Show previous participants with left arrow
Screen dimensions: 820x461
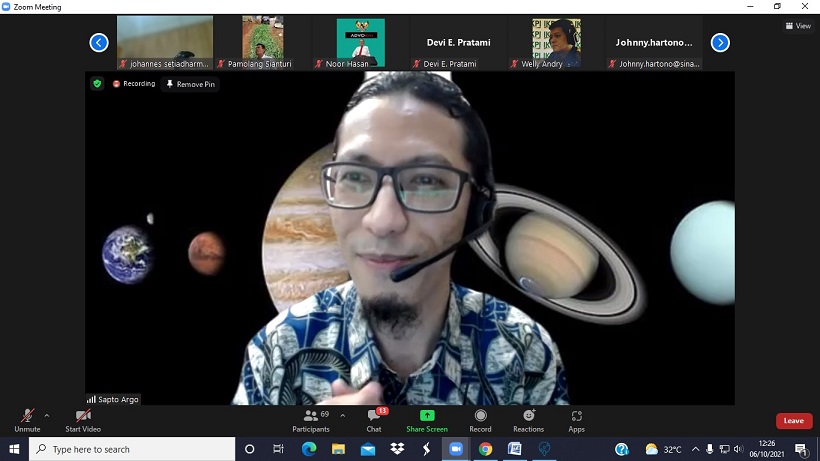pos(99,42)
